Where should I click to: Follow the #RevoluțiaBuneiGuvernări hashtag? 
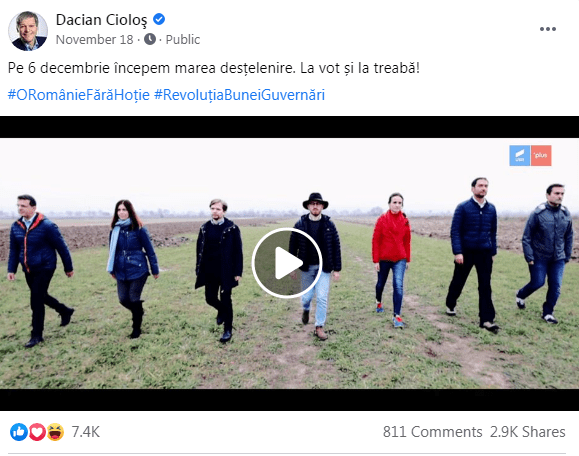pyautogui.click(x=239, y=95)
